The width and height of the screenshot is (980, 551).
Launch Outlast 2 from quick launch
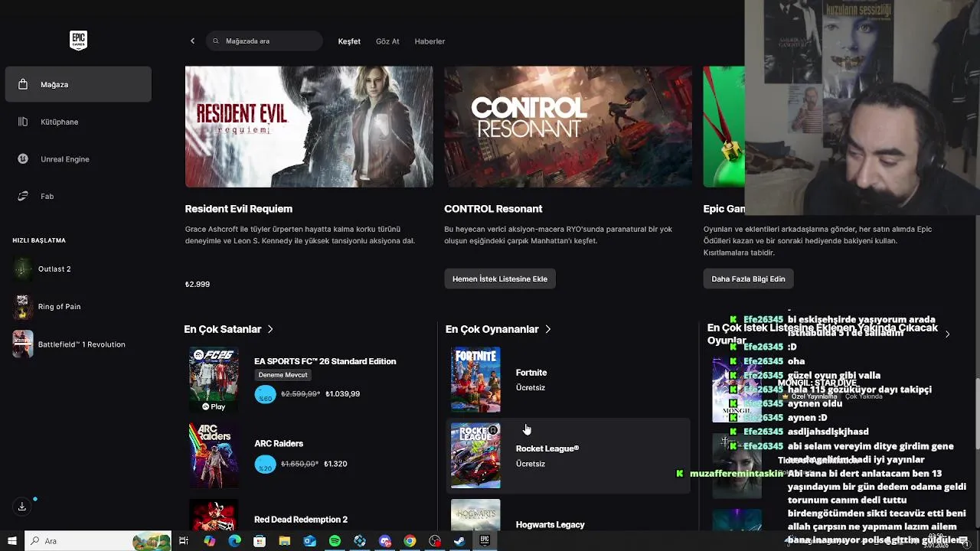click(x=78, y=269)
